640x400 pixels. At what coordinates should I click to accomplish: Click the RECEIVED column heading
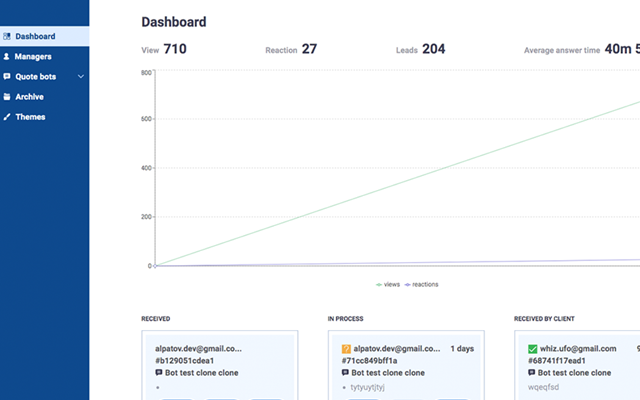[156, 319]
